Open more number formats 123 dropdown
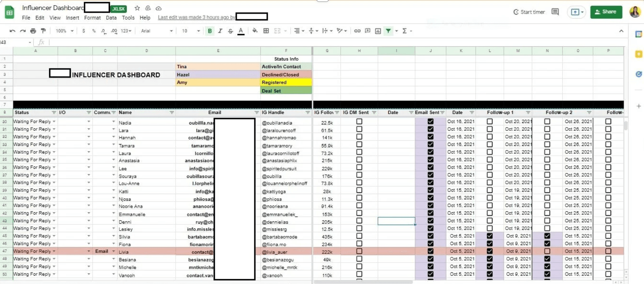644x284 pixels. coord(126,31)
